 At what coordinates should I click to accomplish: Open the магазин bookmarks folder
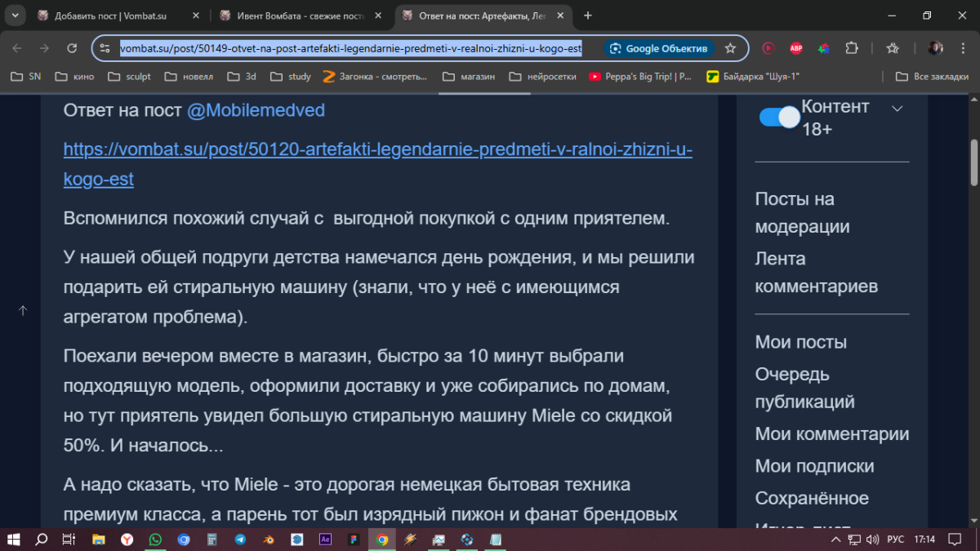coord(469,77)
